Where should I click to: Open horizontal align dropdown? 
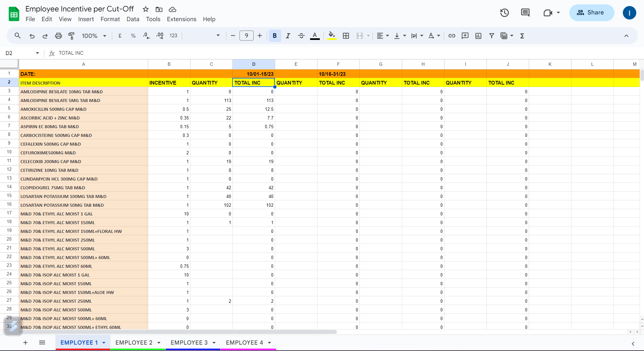[383, 36]
